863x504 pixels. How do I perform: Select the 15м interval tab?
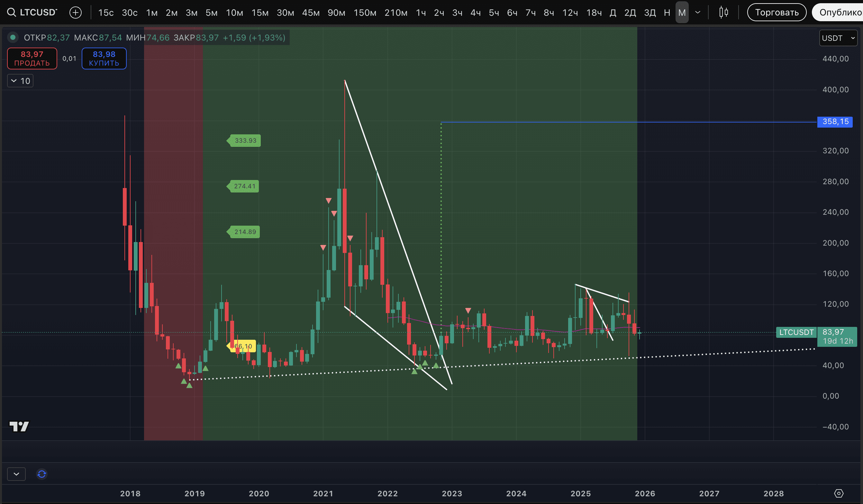[260, 13]
